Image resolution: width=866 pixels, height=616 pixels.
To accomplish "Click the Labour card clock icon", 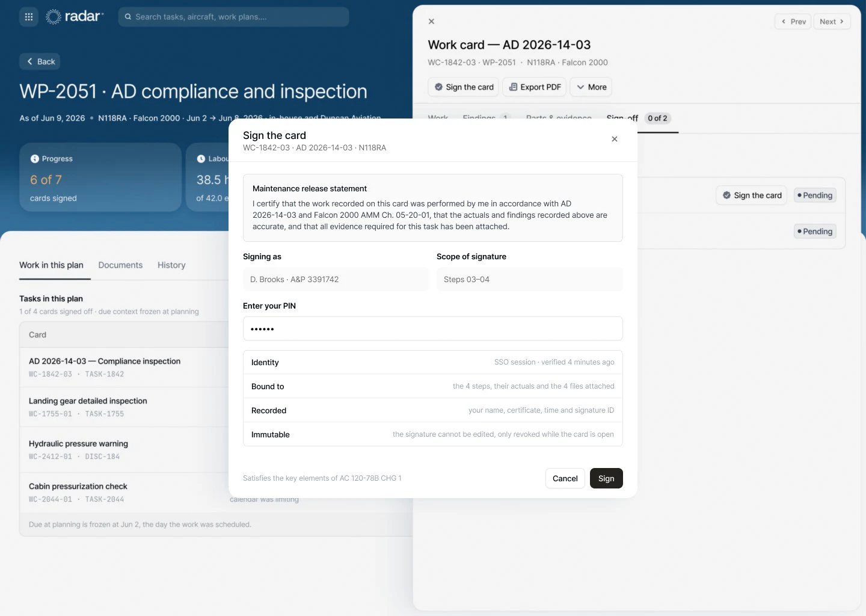I will click(201, 159).
